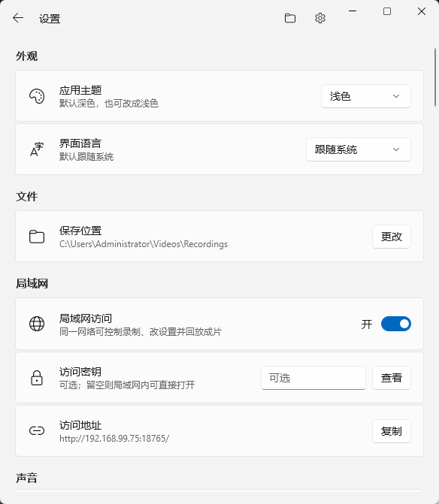Viewport: 439px width, 504px height.
Task: Click the link icon beside 访问地址
Action: [37, 430]
